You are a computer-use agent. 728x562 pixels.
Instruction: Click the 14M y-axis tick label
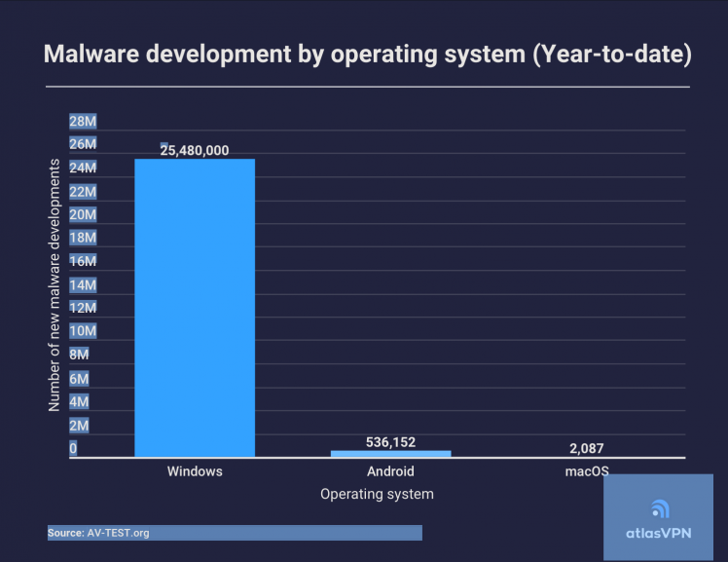[x=82, y=284]
